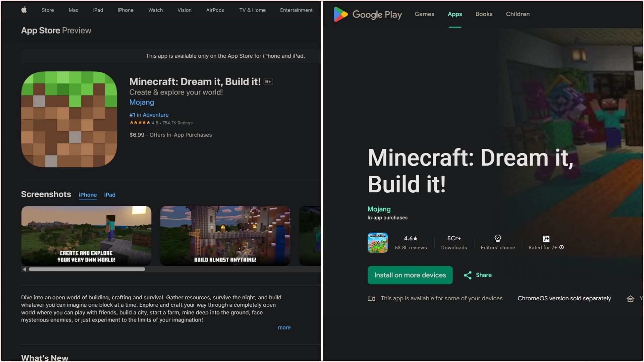Click the screenshots scroll left arrow
Screen dimensions: 644x362
click(x=24, y=269)
